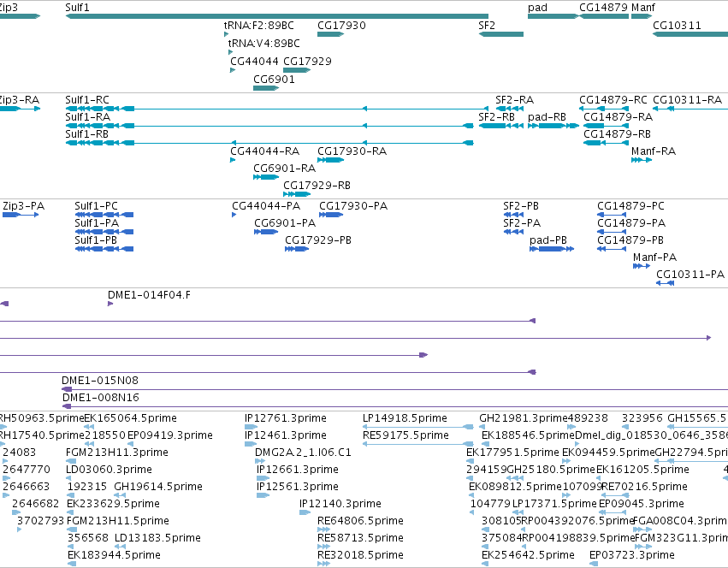Select the SF2-PA protein label
The image size is (728, 568).
point(522,223)
